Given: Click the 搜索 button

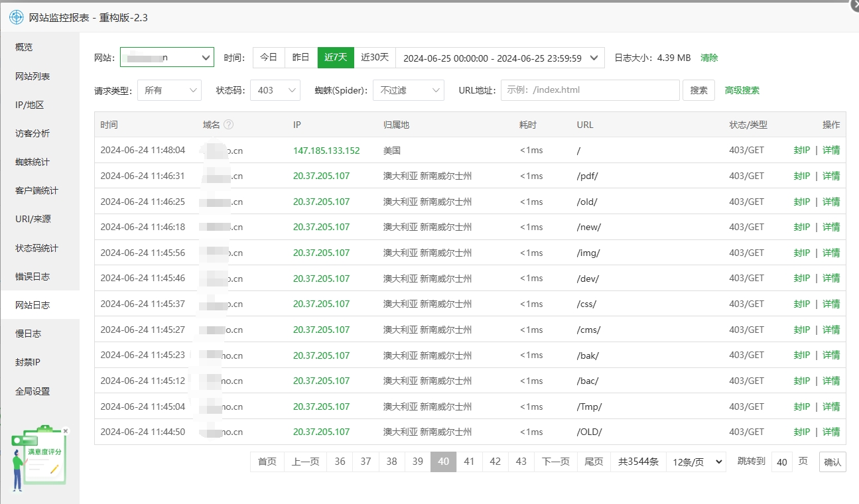Looking at the screenshot, I should click(x=698, y=90).
